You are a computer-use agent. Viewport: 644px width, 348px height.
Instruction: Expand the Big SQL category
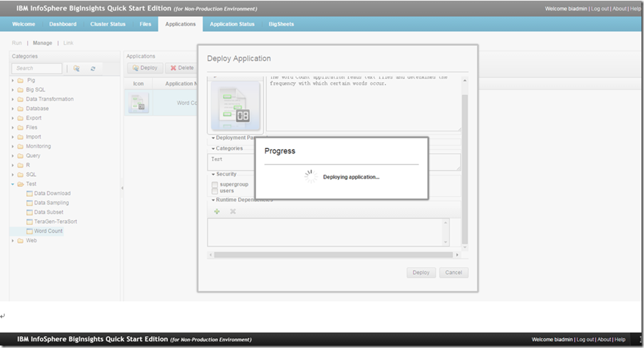pos(13,90)
